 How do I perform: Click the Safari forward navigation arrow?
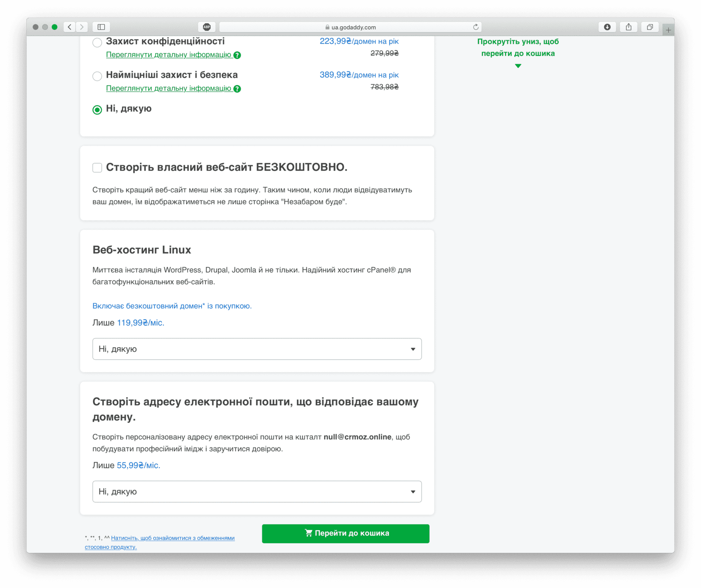(x=81, y=27)
